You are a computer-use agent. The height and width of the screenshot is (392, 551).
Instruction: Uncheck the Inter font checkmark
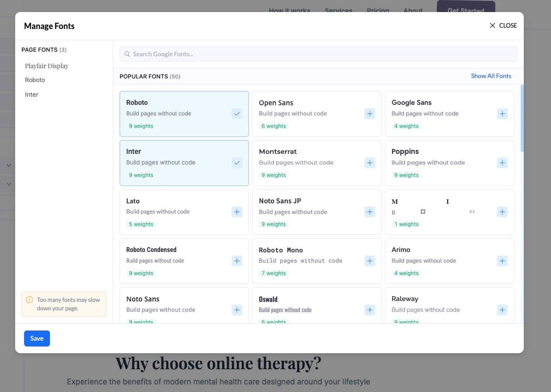(237, 163)
